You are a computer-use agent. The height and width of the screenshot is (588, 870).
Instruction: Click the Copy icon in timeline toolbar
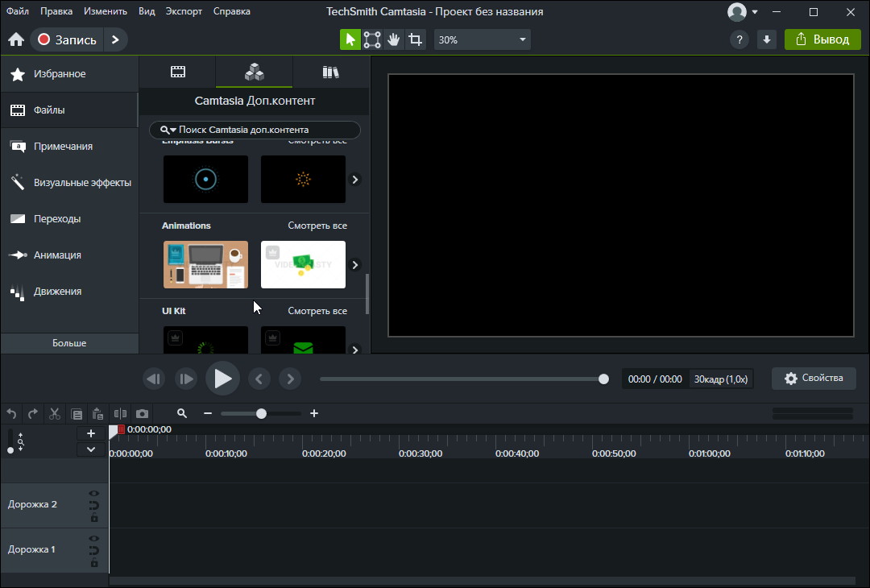(77, 414)
